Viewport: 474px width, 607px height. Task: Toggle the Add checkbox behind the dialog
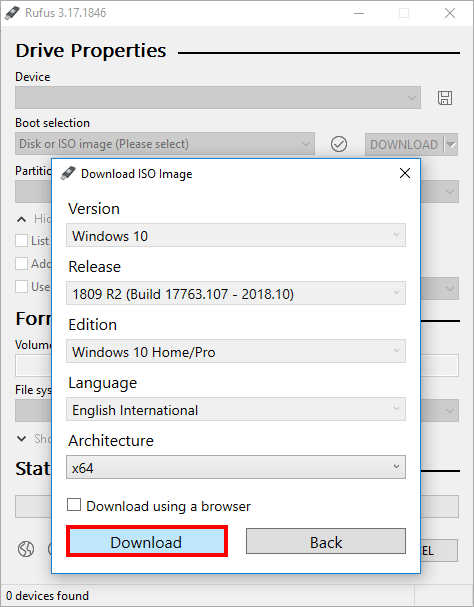(x=21, y=264)
